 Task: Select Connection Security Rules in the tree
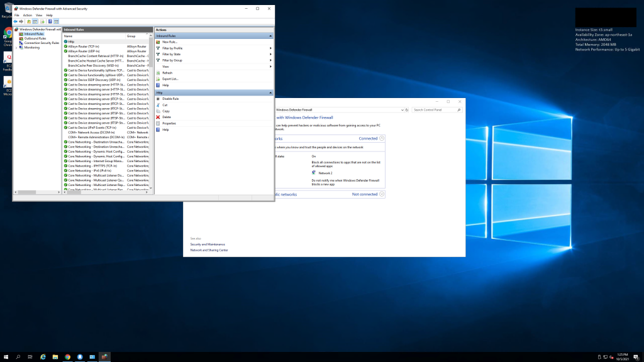[x=42, y=43]
